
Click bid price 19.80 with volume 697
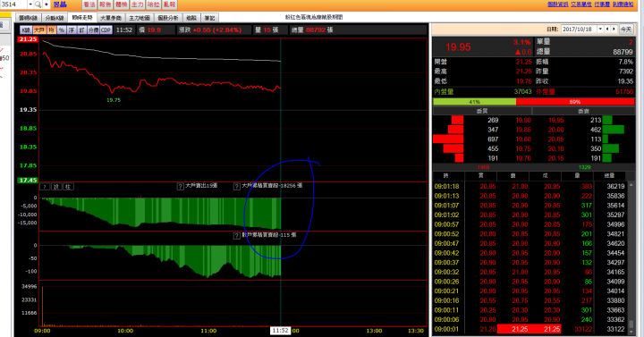[x=523, y=139]
